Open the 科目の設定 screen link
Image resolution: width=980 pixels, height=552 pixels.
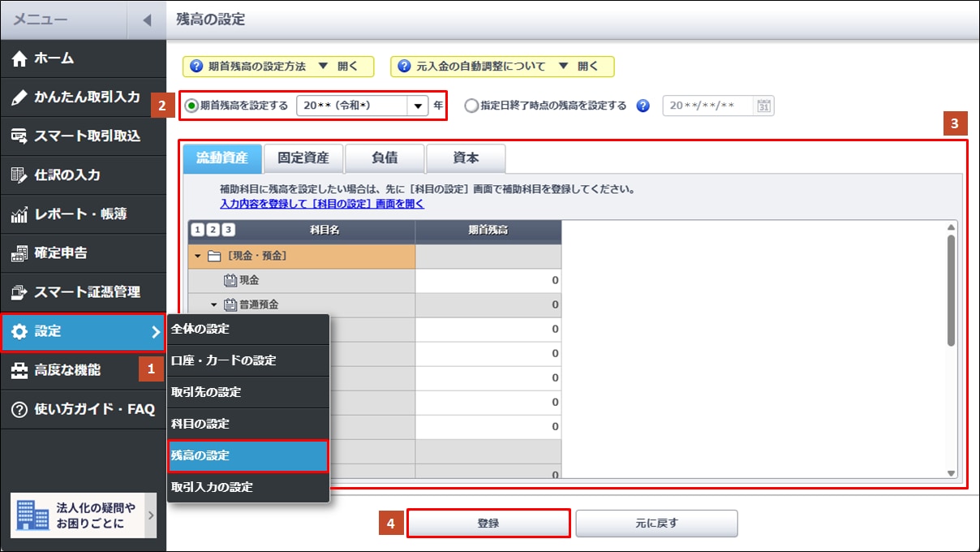pos(321,204)
